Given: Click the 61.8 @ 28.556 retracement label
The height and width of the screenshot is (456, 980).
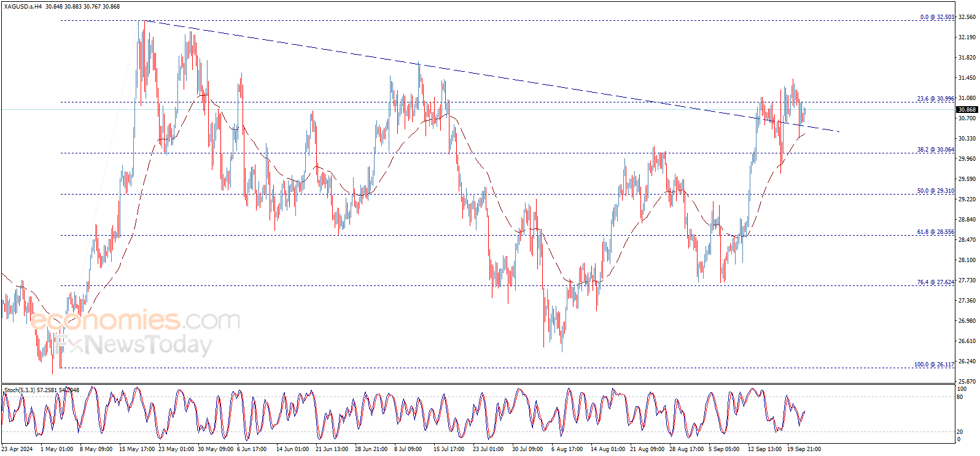Looking at the screenshot, I should pyautogui.click(x=936, y=232).
